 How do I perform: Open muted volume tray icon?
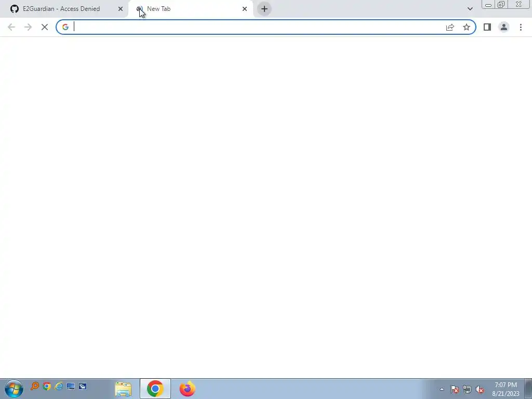(x=480, y=389)
